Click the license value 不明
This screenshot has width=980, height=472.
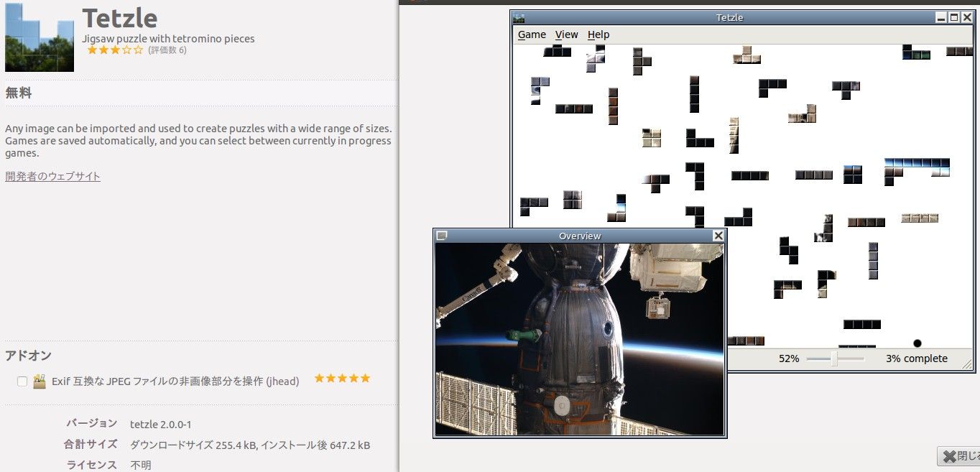point(141,465)
